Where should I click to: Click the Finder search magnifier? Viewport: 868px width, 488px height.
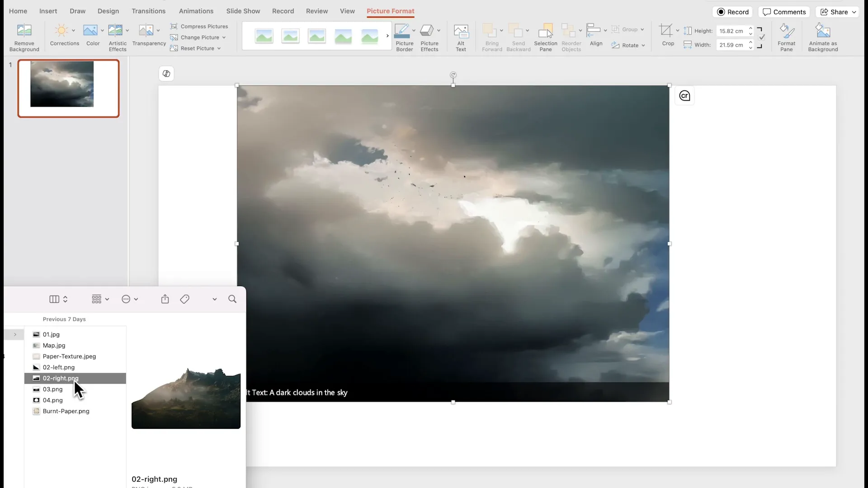(232, 299)
